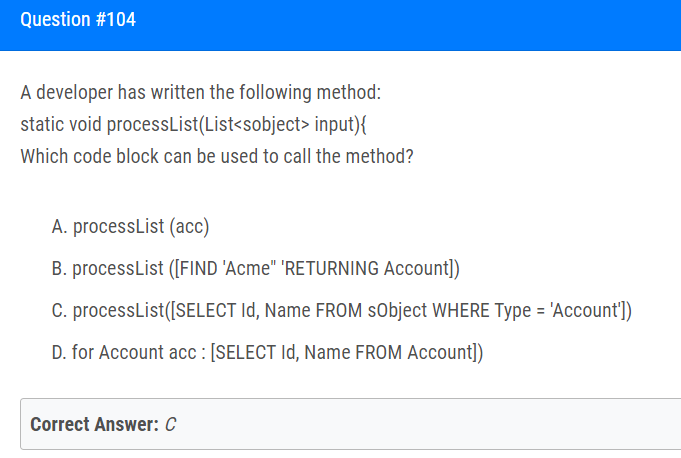The image size is (681, 458).
Task: Click empty area of blue header bar
Action: coord(408,25)
